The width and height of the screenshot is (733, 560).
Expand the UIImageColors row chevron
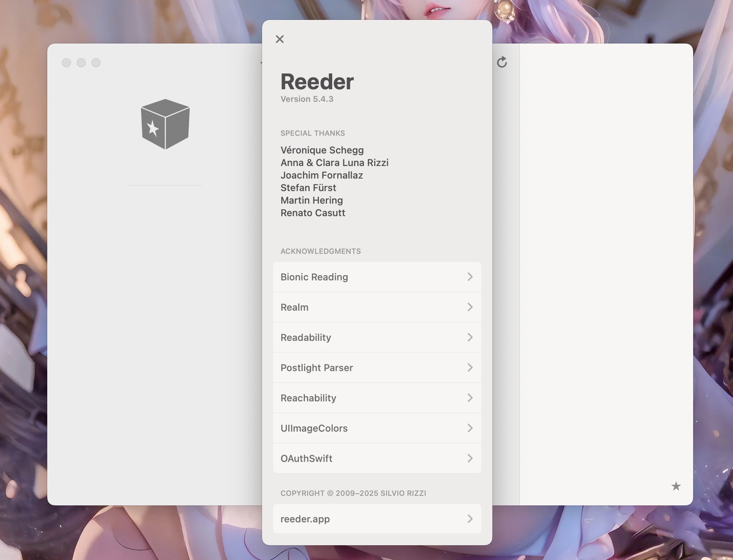[470, 428]
